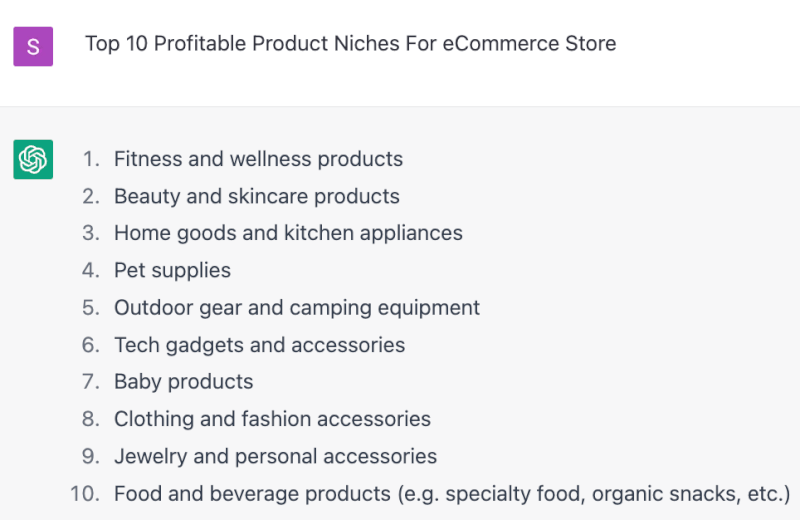Screen dimensions: 800x520
Task: Click Baby products list item
Action: [x=184, y=382]
